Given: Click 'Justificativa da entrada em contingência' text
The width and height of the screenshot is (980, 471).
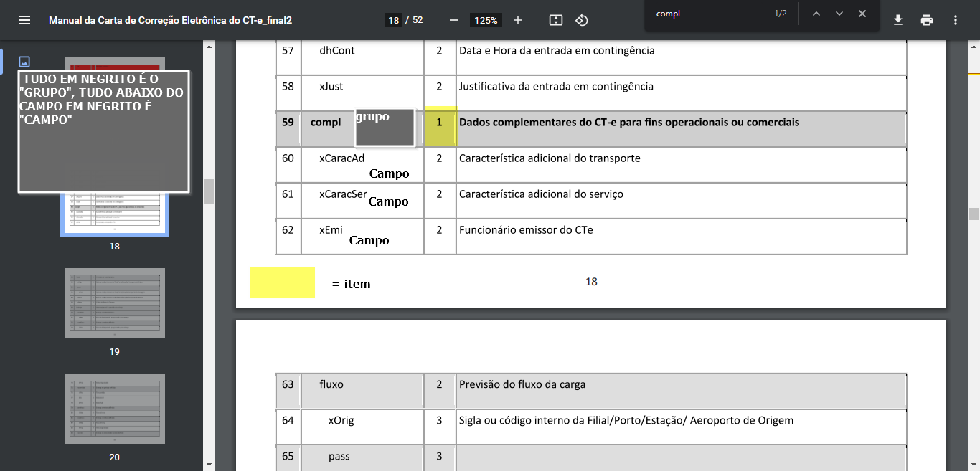Looking at the screenshot, I should click(556, 87).
